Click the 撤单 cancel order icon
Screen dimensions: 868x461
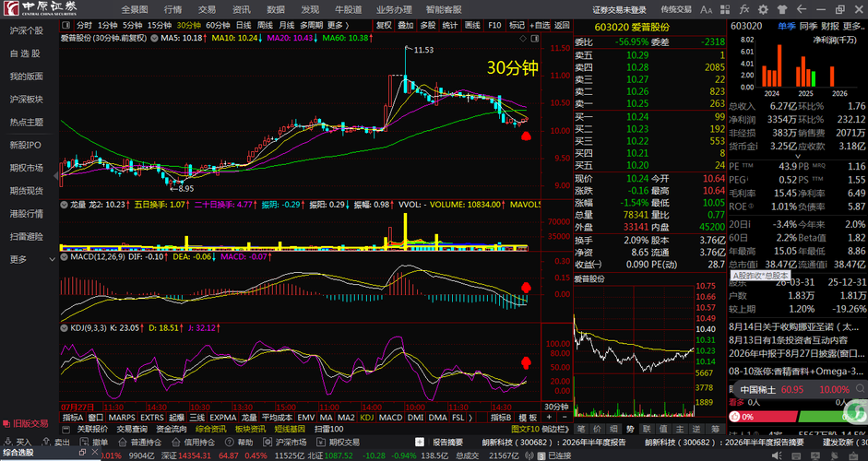click(x=84, y=442)
